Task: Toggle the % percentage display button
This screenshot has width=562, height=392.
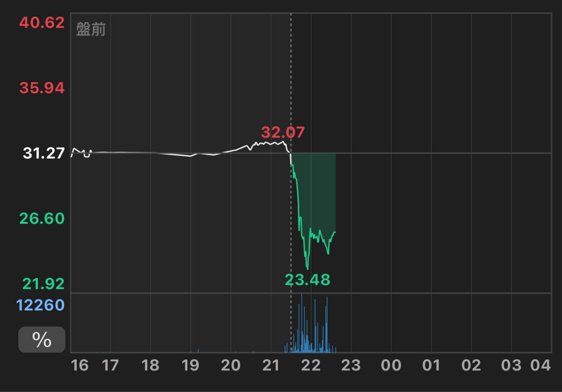Action: [42, 339]
